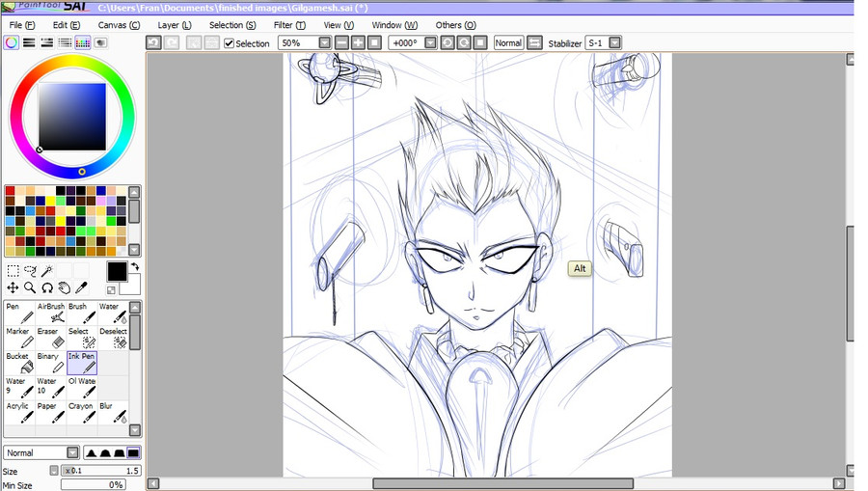Click the Redo arrow button
This screenshot has height=491, width=868.
[172, 42]
